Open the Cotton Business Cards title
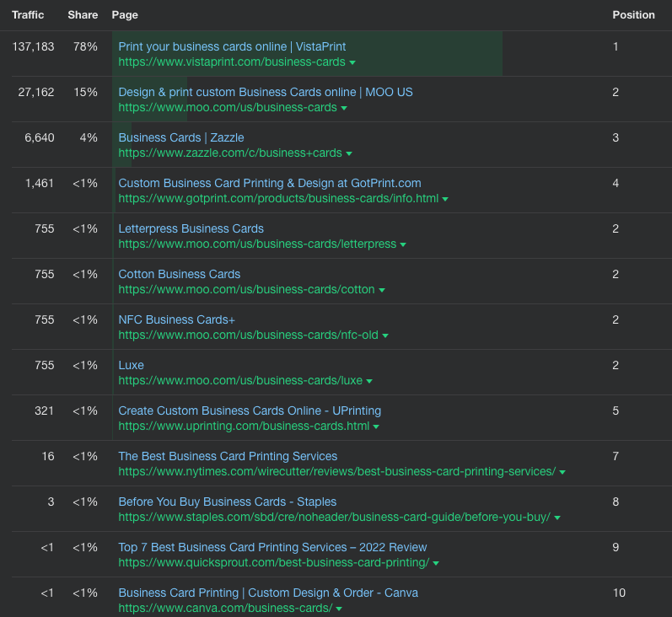 pos(179,274)
